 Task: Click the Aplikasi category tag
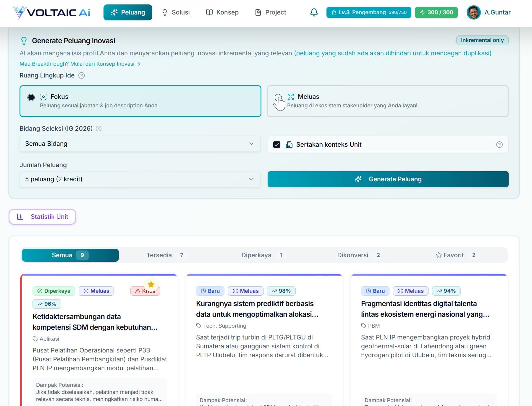pos(46,339)
